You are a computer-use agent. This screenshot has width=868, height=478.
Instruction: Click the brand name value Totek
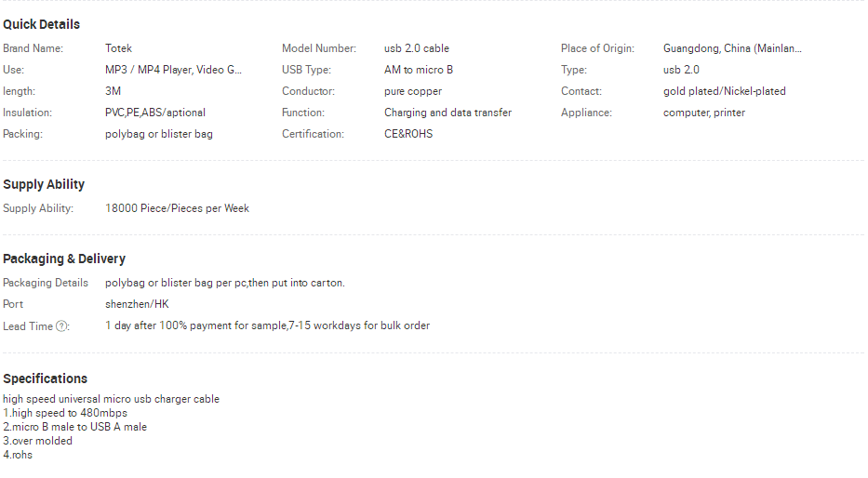pyautogui.click(x=118, y=48)
